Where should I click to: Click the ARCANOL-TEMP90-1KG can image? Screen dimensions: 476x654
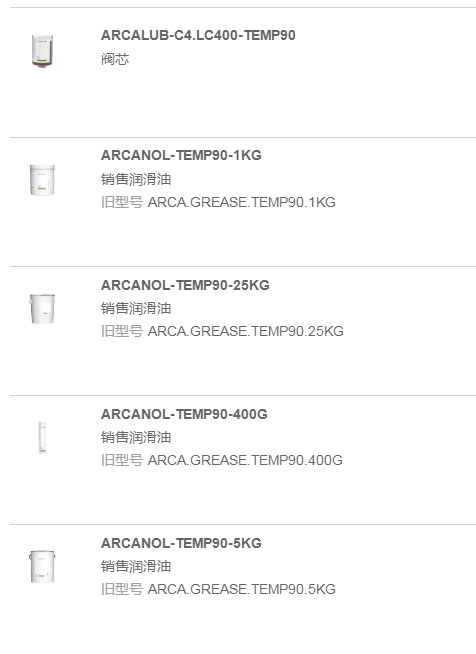click(42, 180)
